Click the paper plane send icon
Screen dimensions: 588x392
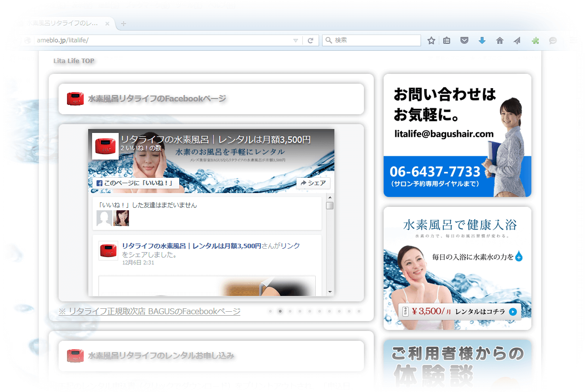point(517,40)
